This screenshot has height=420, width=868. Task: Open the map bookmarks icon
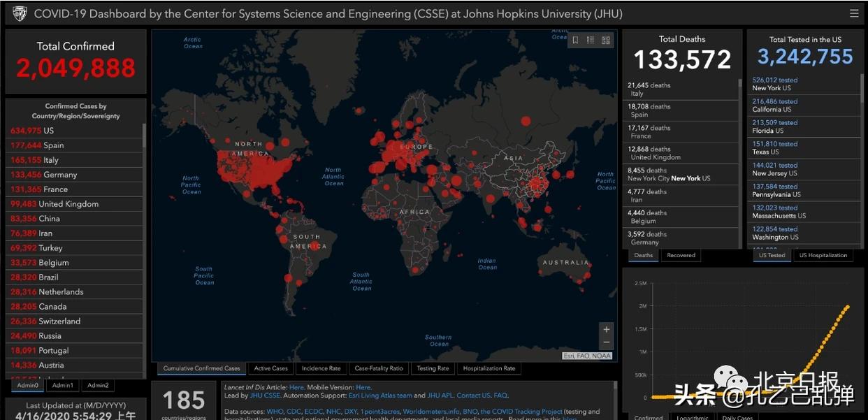[x=575, y=41]
